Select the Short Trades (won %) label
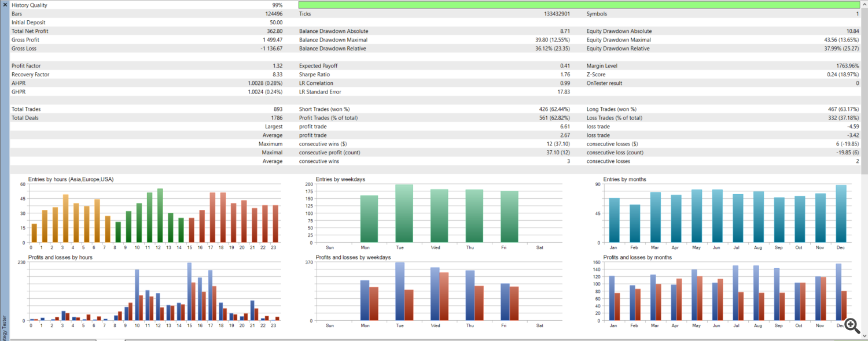The image size is (868, 341). pyautogui.click(x=324, y=109)
